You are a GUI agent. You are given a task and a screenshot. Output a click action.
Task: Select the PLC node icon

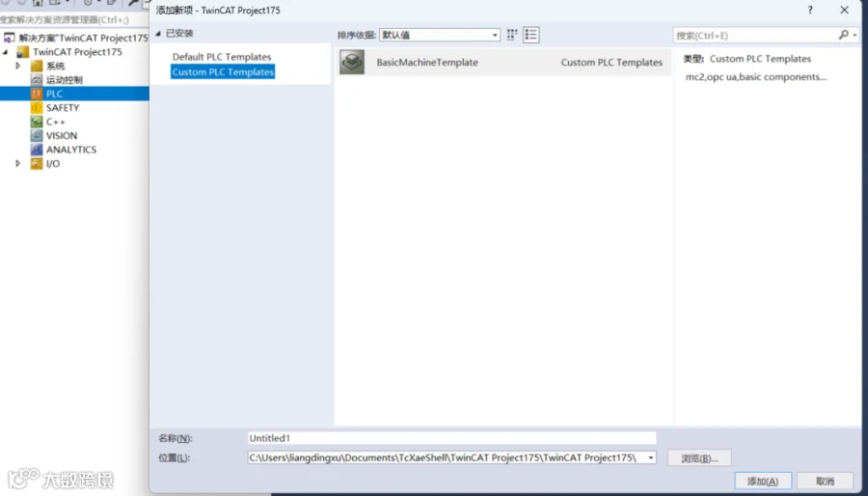pyautogui.click(x=37, y=94)
